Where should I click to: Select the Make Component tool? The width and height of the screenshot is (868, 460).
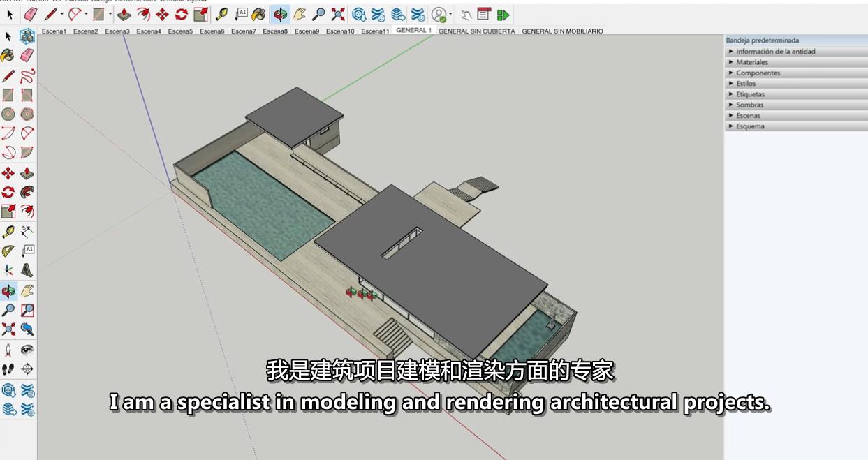27,36
